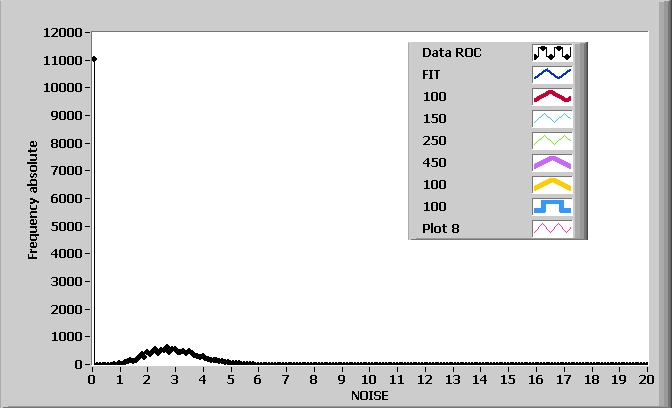This screenshot has width=672, height=408.
Task: Click the Frequency absolute y-axis label
Action: coord(33,200)
